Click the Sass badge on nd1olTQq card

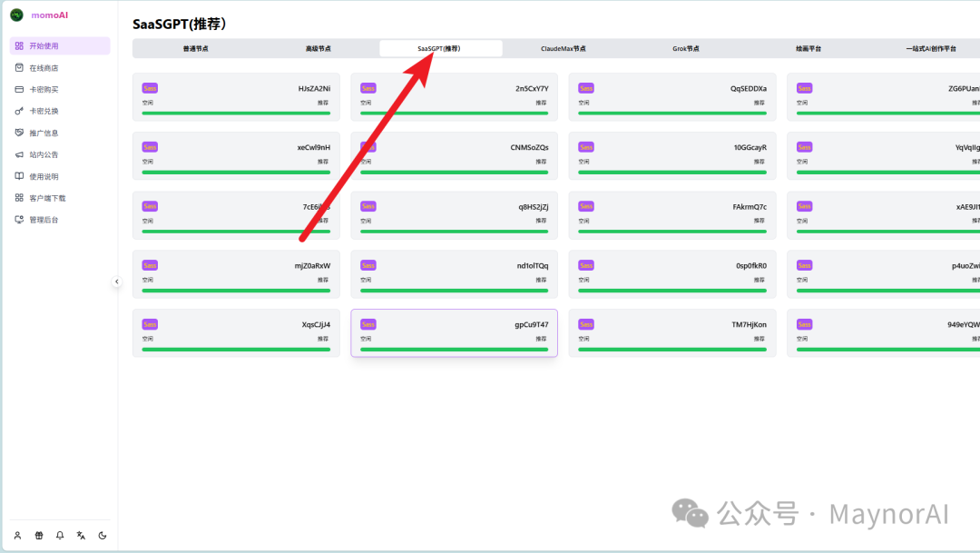coord(368,265)
